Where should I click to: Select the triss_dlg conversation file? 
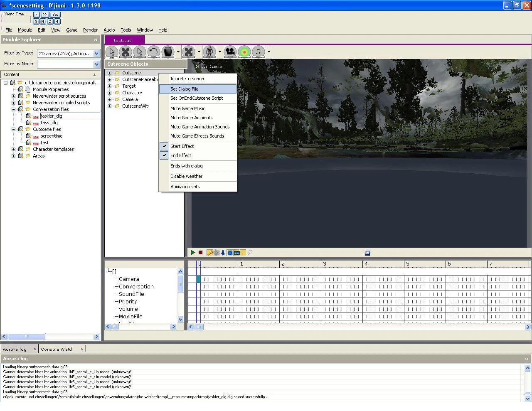(49, 123)
